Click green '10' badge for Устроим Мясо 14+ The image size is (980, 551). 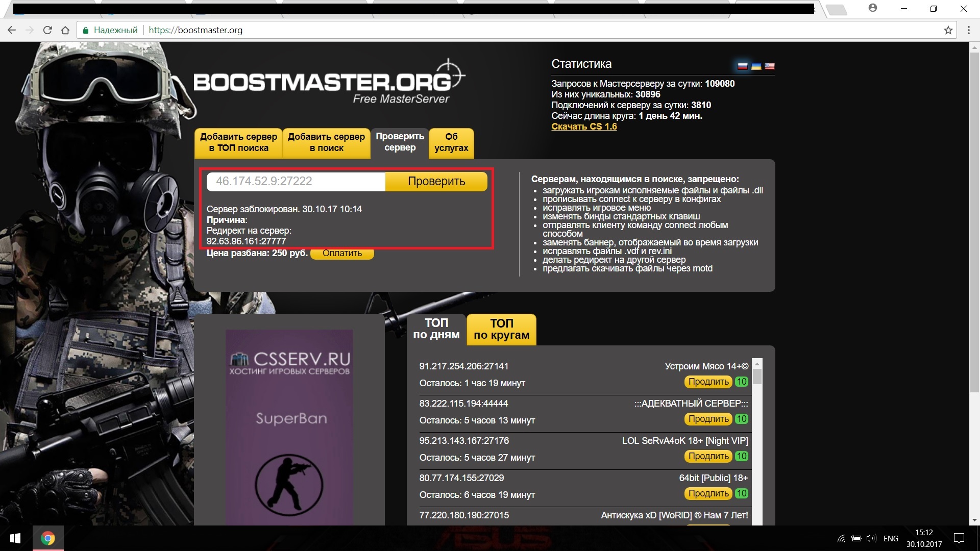pyautogui.click(x=742, y=382)
